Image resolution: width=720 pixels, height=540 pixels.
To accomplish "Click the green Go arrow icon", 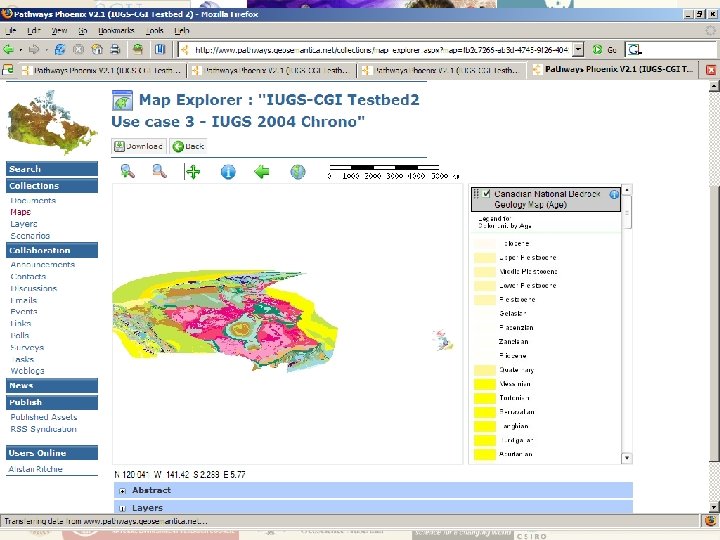I will [597, 49].
